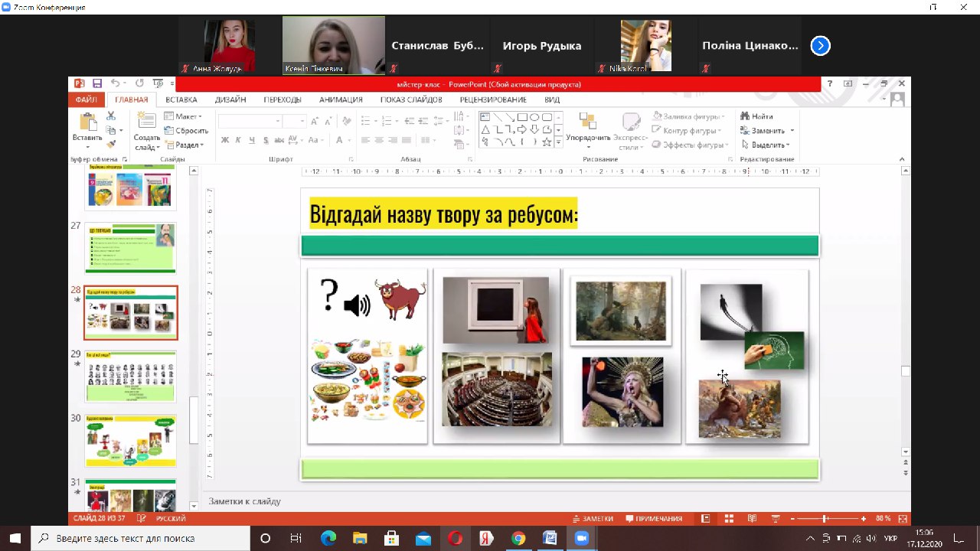980x551 pixels.
Task: Click the zoom slider in status bar
Action: (x=825, y=518)
